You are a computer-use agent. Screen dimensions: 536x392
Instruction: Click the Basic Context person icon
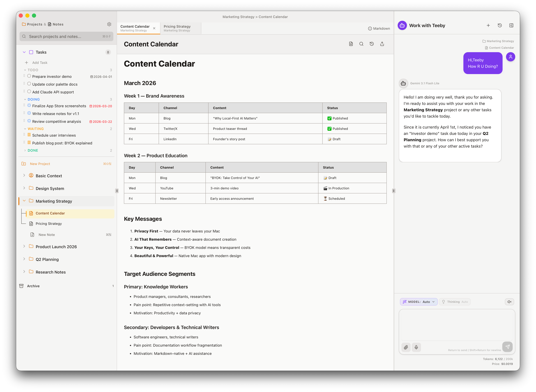point(31,175)
